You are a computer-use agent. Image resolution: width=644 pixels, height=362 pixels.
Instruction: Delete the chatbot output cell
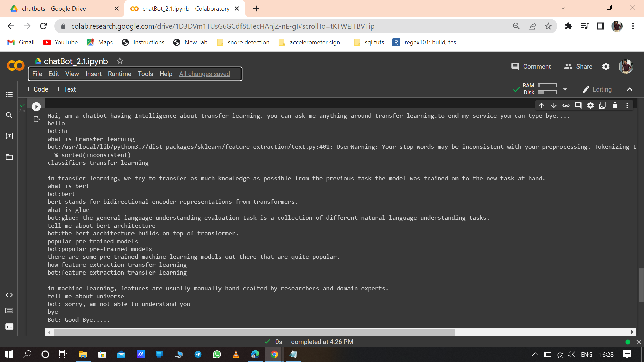[614, 105]
